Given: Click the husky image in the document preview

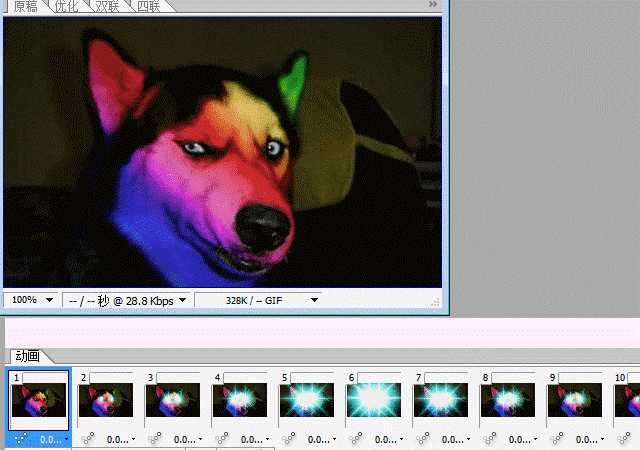Looking at the screenshot, I should pyautogui.click(x=222, y=152).
